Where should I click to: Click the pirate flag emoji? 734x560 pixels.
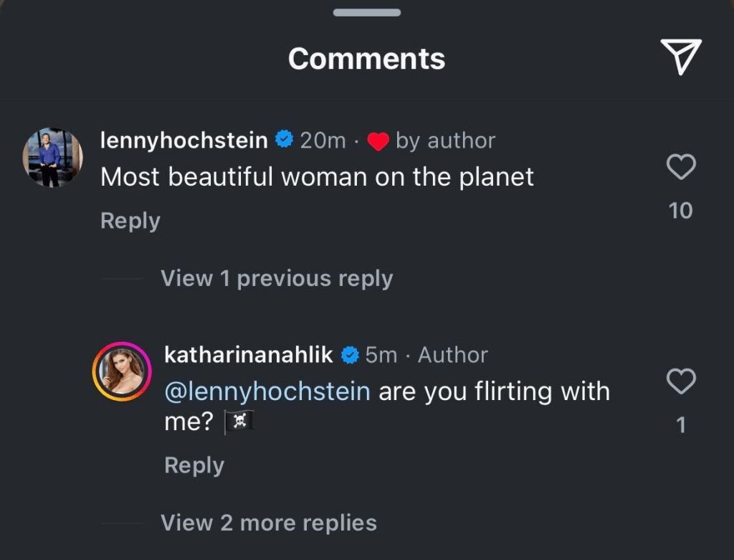tap(239, 423)
